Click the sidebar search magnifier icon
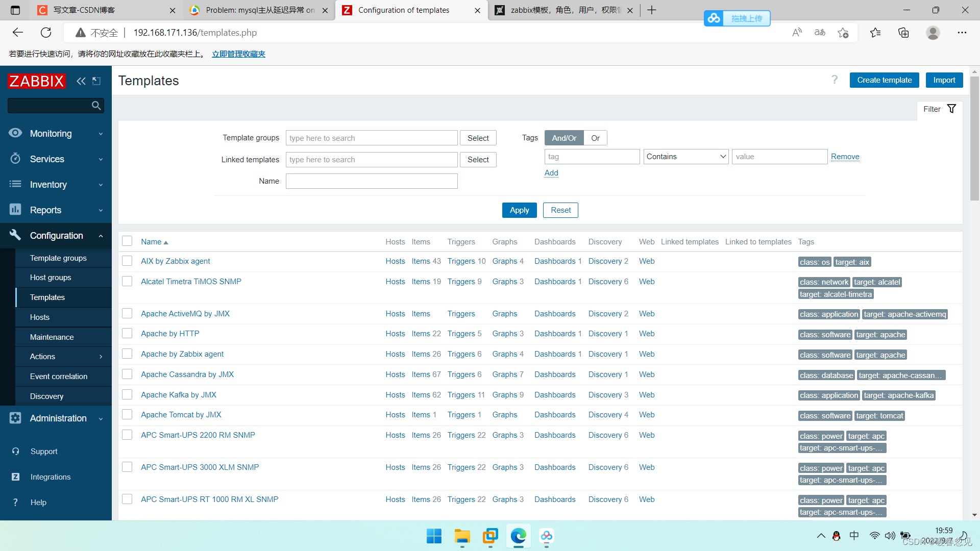 coord(96,106)
